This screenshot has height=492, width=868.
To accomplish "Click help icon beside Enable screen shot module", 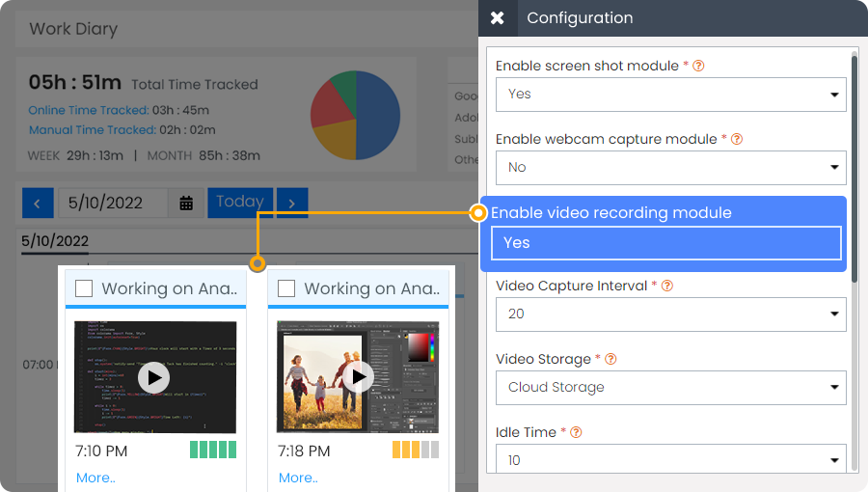I will coord(698,66).
